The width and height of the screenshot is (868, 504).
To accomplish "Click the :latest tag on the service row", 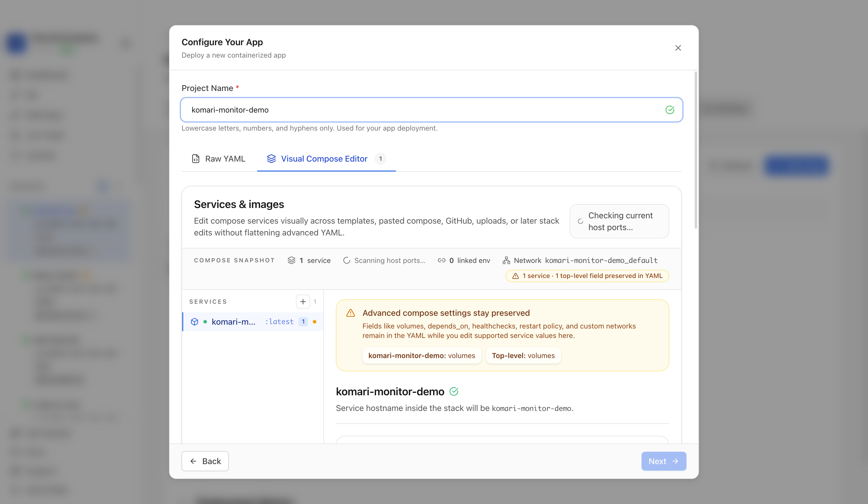I will (x=279, y=321).
